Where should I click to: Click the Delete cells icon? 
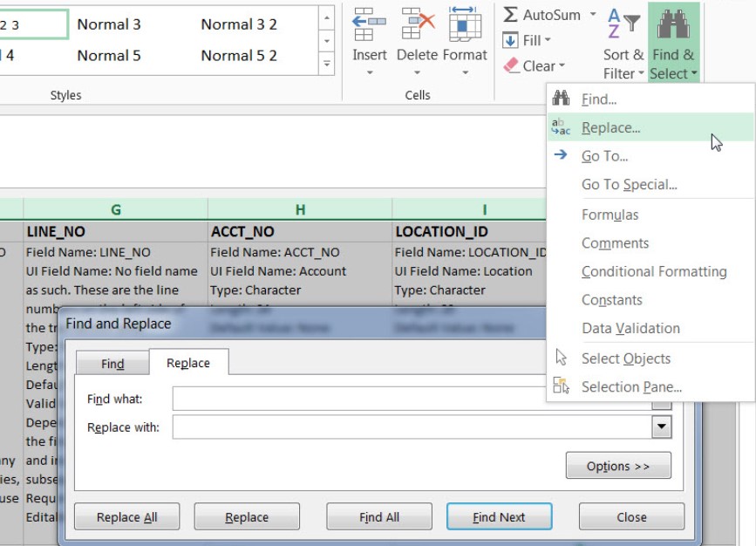pos(417,25)
